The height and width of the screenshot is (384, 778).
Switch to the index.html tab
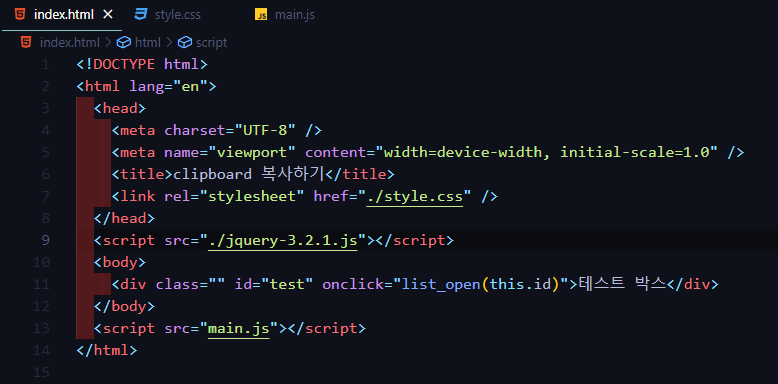pos(63,15)
